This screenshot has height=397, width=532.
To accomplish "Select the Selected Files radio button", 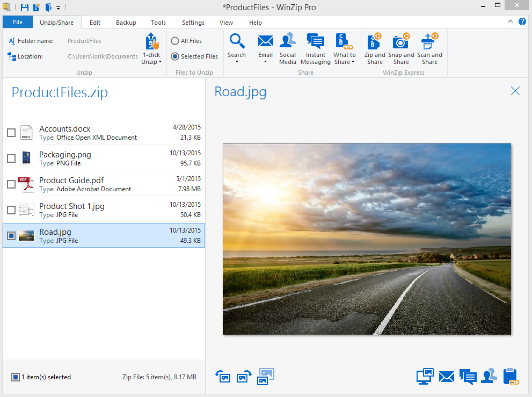I will (174, 56).
